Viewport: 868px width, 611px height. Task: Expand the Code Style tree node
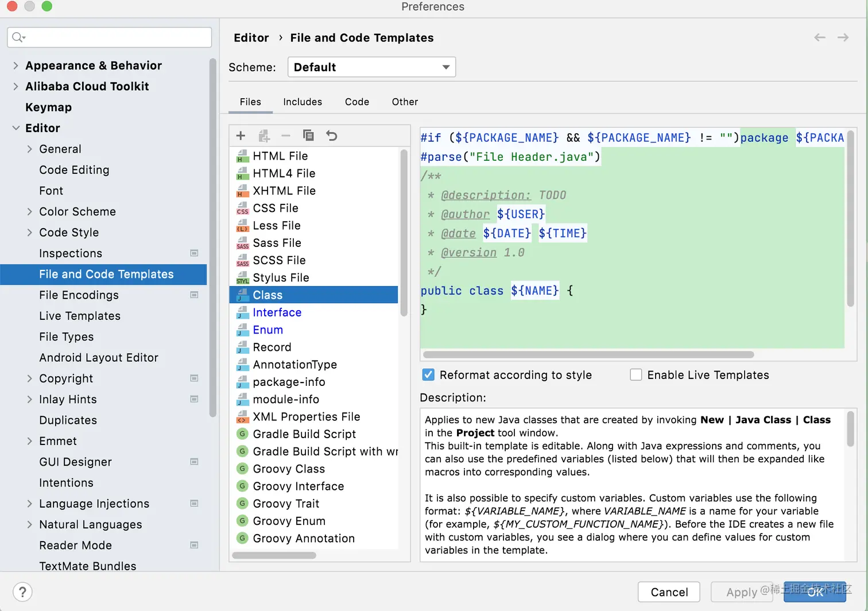point(30,233)
